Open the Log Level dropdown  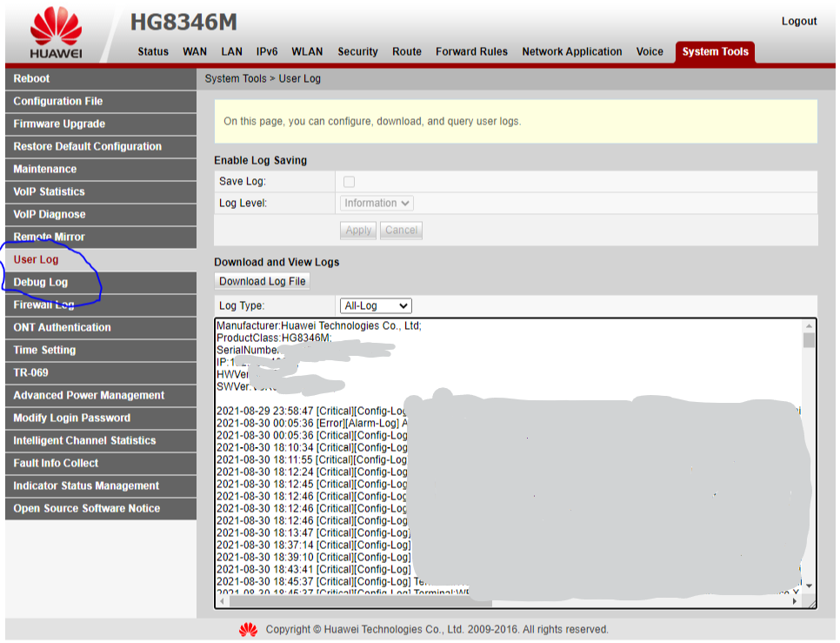point(377,203)
